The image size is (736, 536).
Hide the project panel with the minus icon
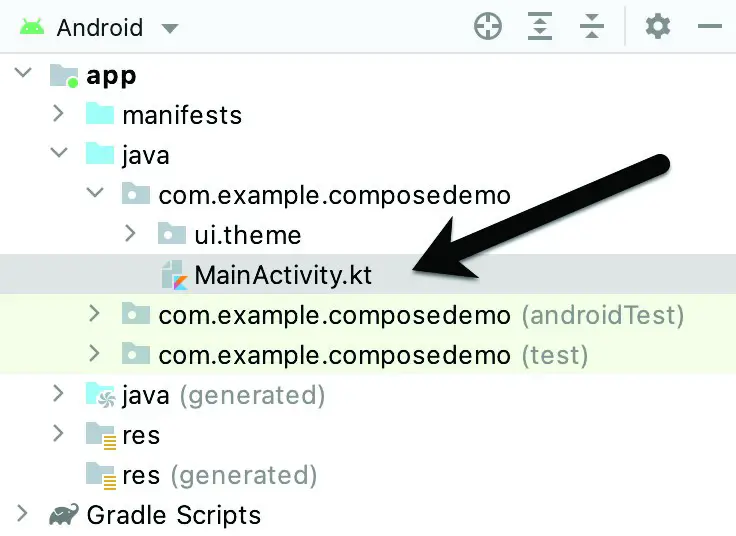pyautogui.click(x=710, y=26)
